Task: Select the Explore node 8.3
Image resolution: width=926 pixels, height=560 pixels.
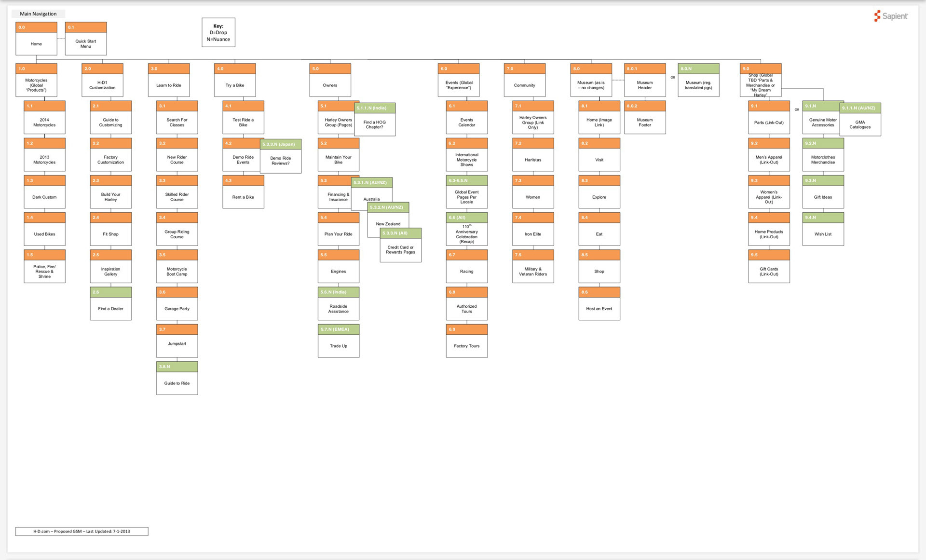Action: tap(599, 192)
